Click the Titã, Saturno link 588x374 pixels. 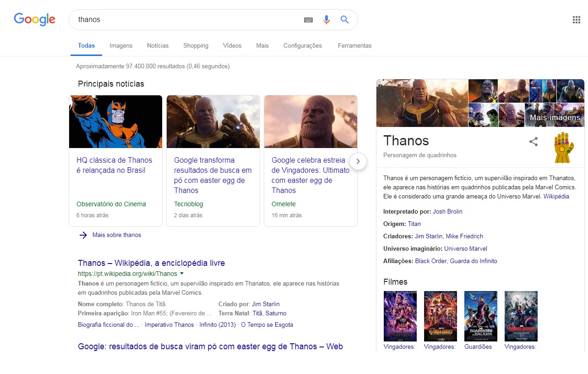point(269,313)
